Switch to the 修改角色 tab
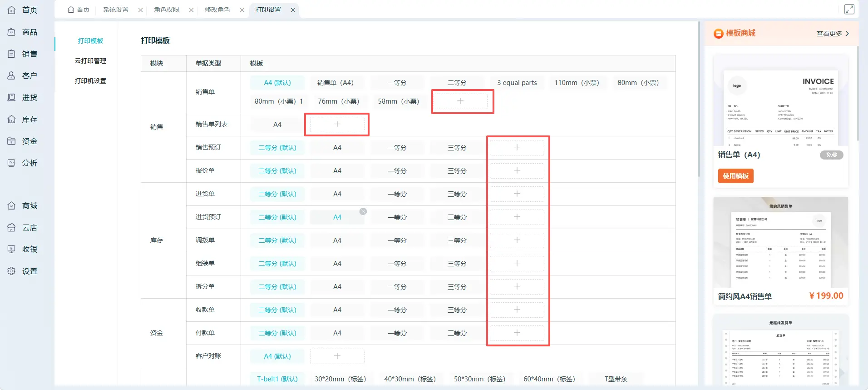The width and height of the screenshot is (868, 390). click(217, 10)
